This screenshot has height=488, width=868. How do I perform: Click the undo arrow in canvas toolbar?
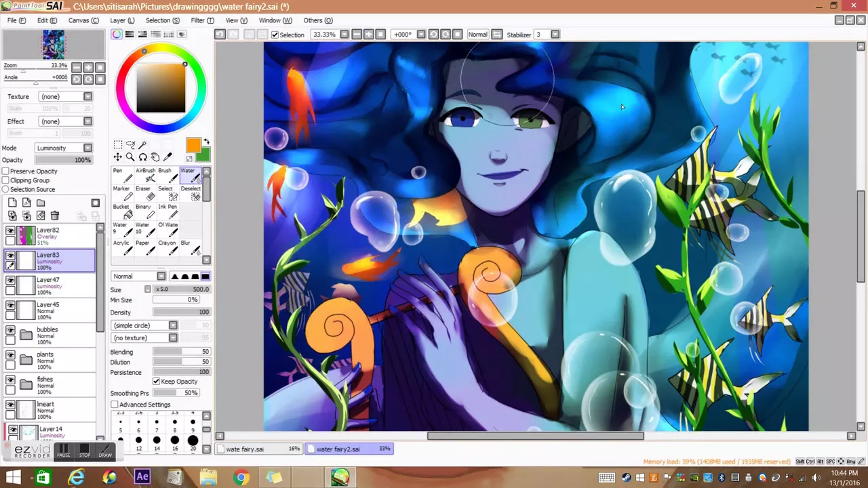pos(220,35)
